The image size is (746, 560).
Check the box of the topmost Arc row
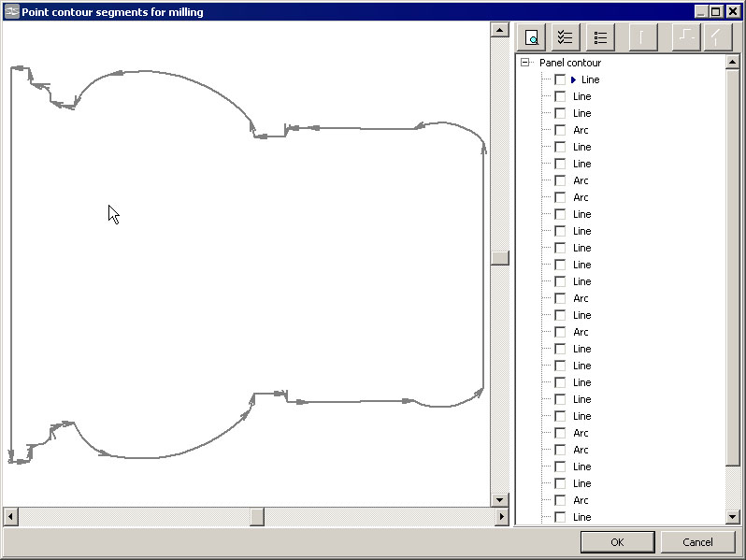tap(560, 130)
